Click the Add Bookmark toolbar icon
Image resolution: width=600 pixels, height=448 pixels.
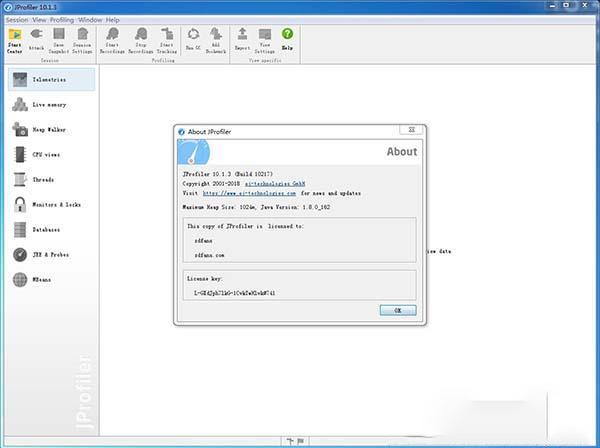click(216, 41)
